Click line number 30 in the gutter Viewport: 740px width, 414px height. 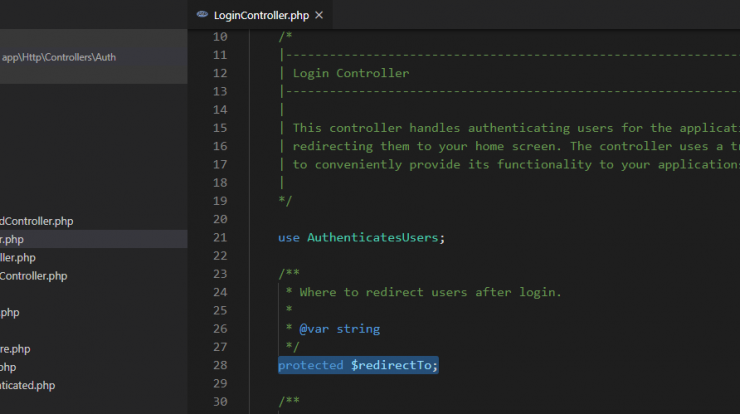click(220, 402)
